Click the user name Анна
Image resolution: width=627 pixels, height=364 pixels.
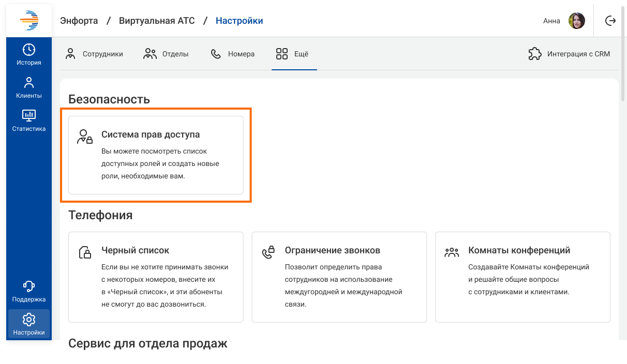(551, 21)
